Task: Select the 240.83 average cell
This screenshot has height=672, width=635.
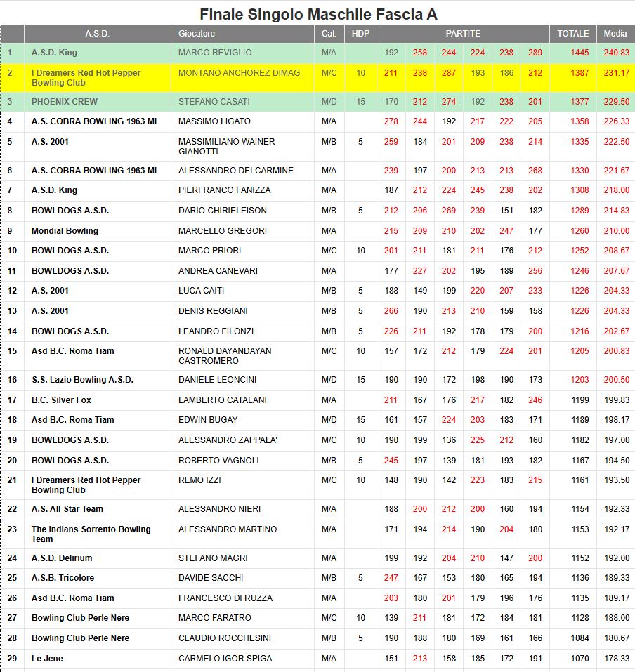Action: (x=616, y=53)
